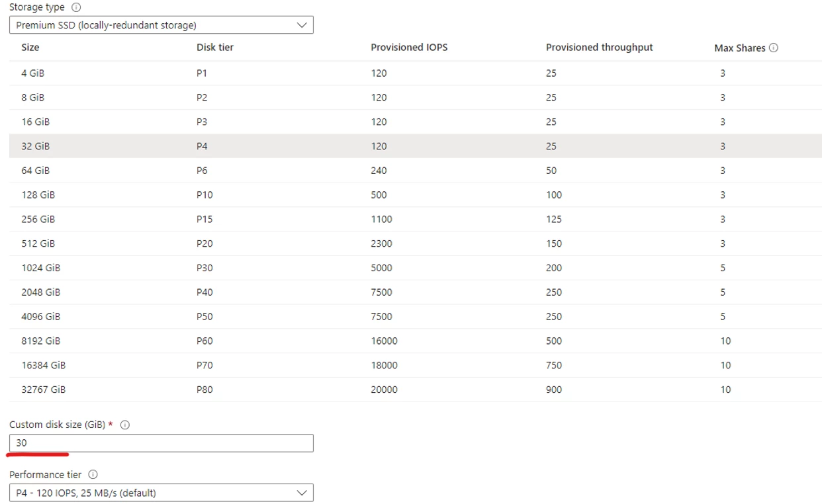Click the Performance tier info icon
Viewport: 822px width, 504px height.
coord(93,475)
